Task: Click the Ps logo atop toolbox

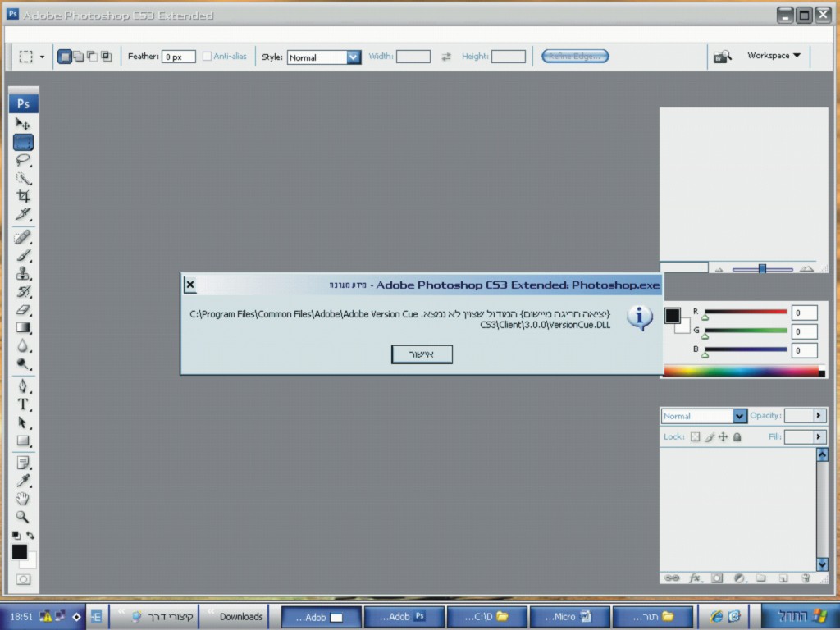Action: tap(23, 103)
